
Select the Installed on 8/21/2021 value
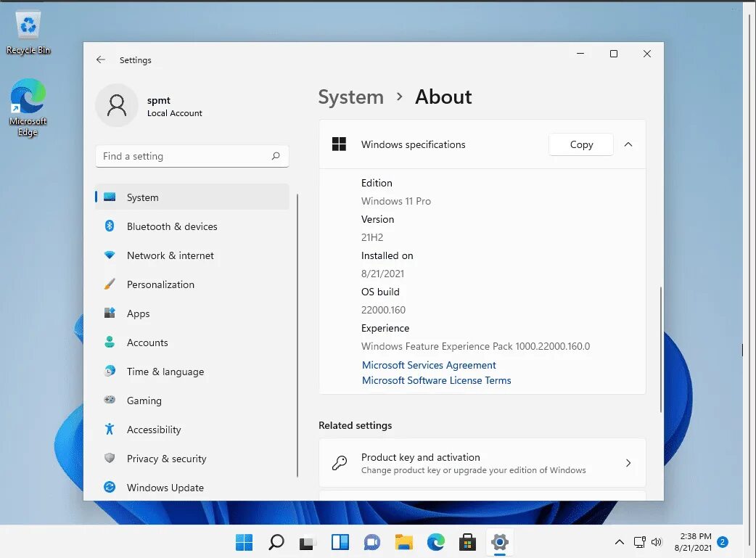(383, 274)
